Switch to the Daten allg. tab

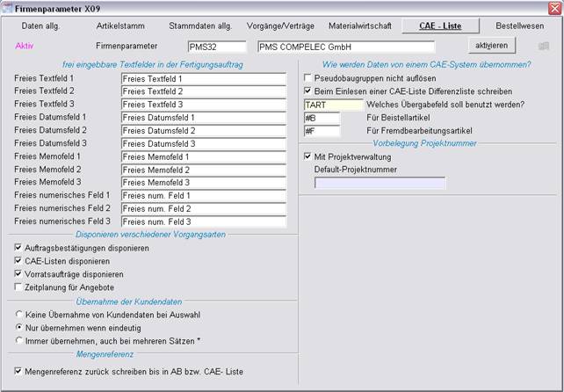(40, 26)
